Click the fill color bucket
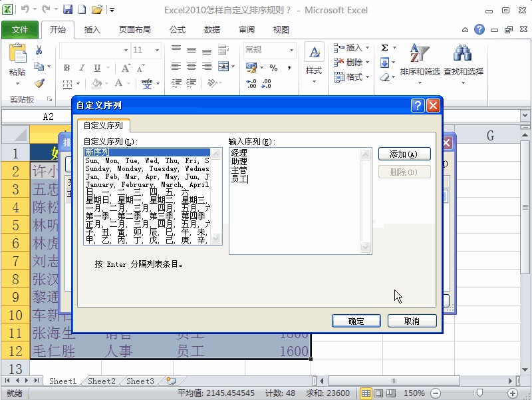 click(97, 83)
